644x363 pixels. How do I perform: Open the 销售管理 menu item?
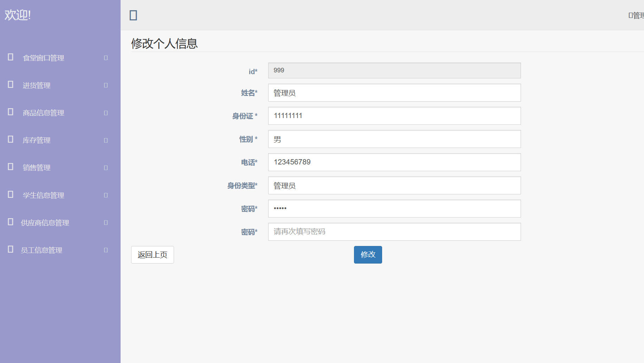click(37, 168)
